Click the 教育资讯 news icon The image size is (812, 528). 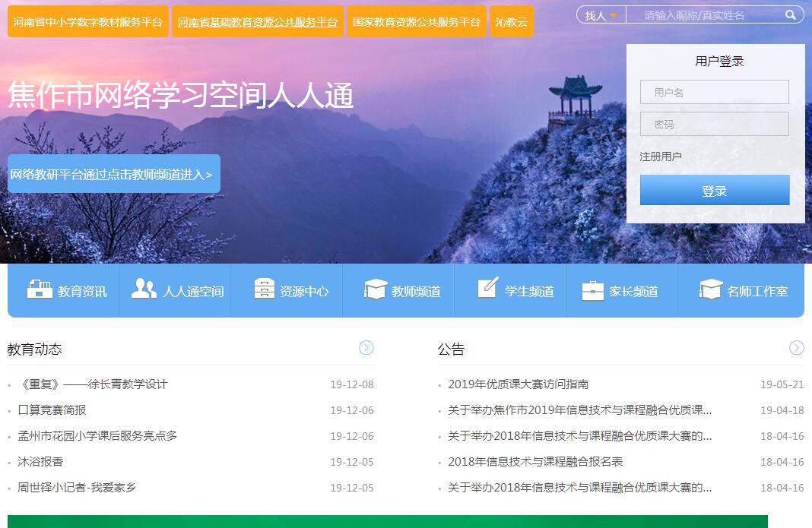(40, 289)
